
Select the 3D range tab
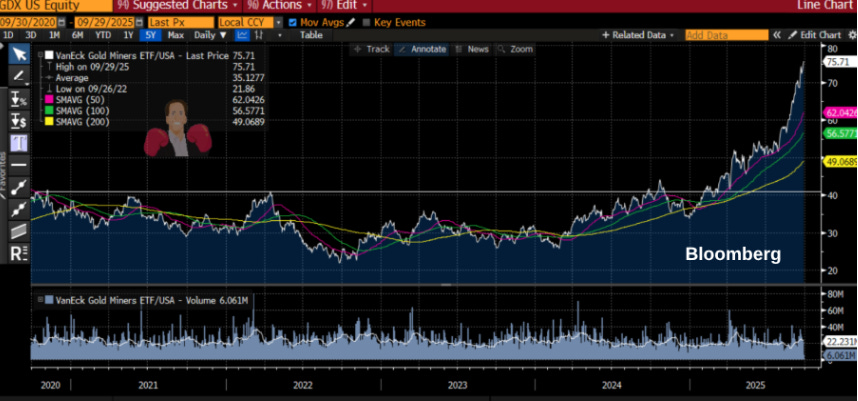(31, 35)
